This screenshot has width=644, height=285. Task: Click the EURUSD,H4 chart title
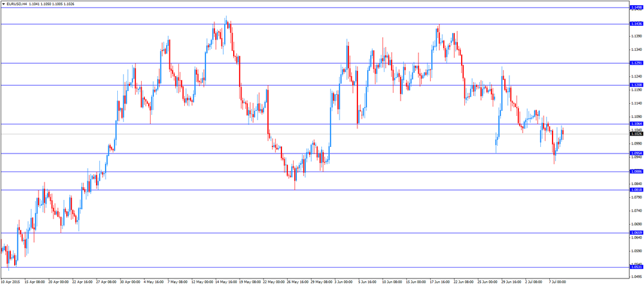(x=17, y=3)
